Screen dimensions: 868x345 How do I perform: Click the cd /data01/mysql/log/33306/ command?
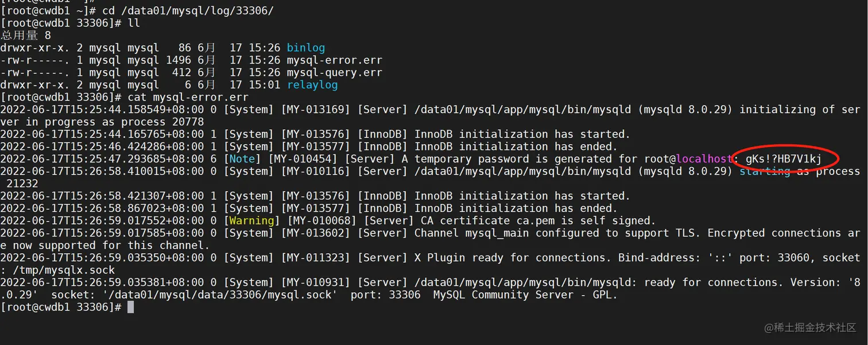click(x=188, y=11)
